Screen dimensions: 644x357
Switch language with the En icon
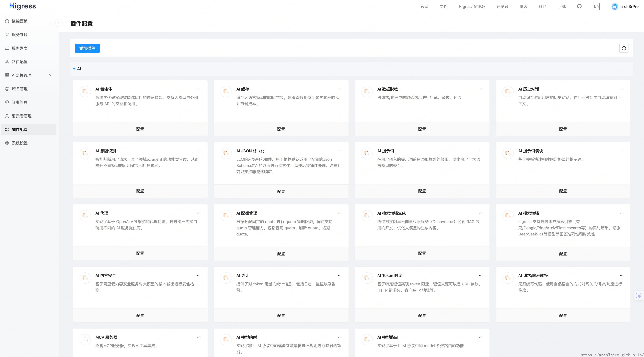[x=596, y=6]
